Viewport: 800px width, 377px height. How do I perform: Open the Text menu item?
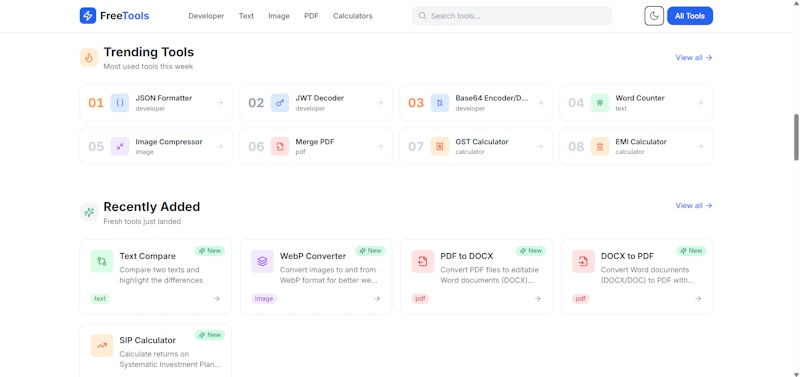[246, 16]
